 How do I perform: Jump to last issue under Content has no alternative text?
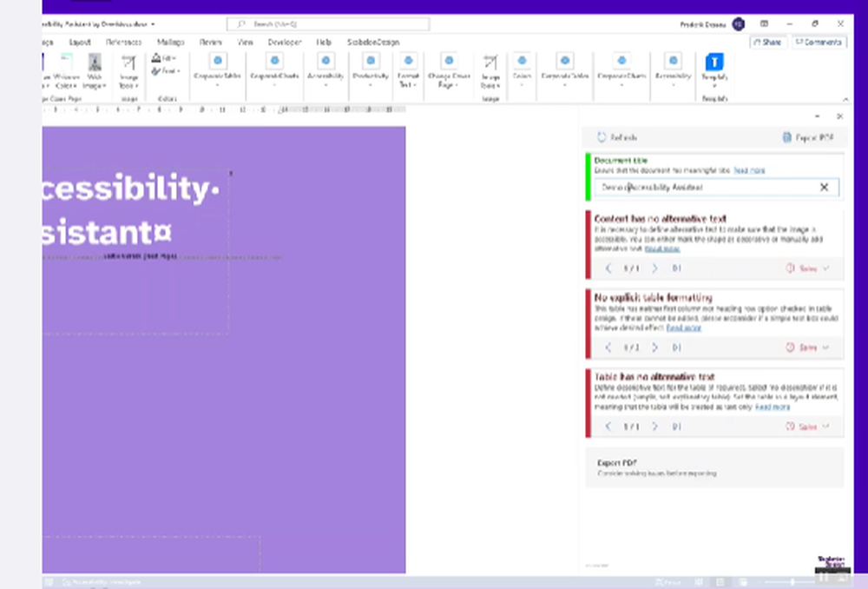pyautogui.click(x=676, y=268)
